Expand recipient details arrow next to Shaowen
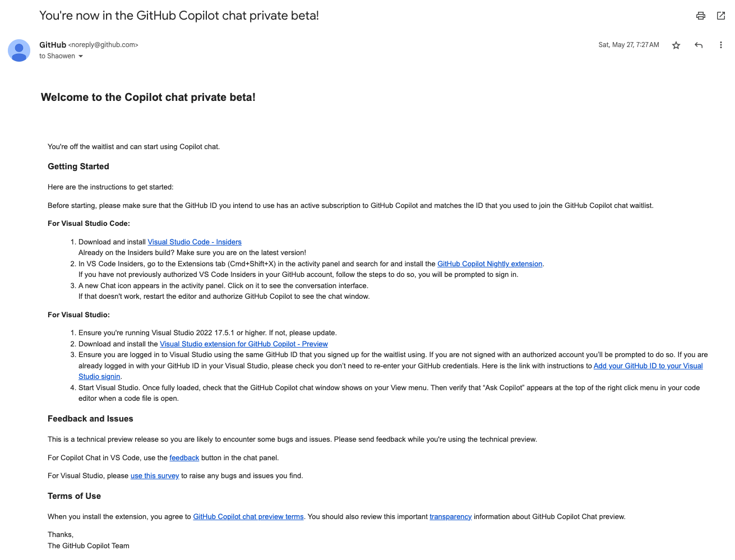This screenshot has height=560, width=735. click(x=81, y=56)
